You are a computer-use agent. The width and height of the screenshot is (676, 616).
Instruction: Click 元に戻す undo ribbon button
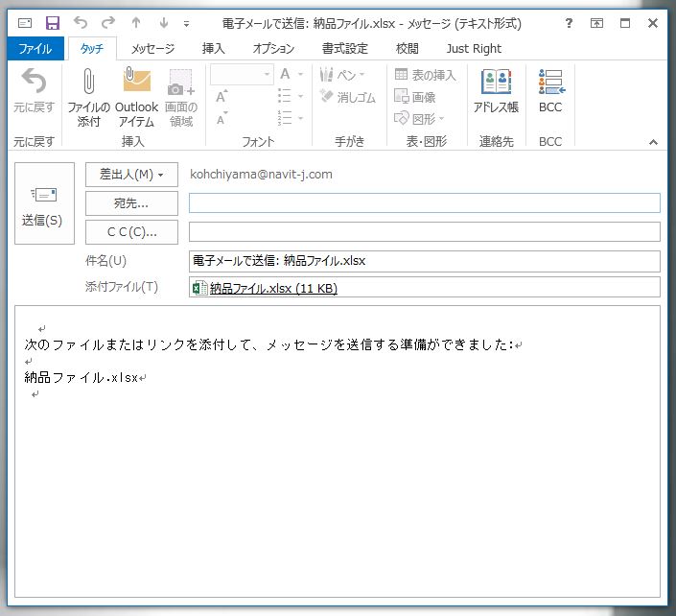pyautogui.click(x=35, y=90)
